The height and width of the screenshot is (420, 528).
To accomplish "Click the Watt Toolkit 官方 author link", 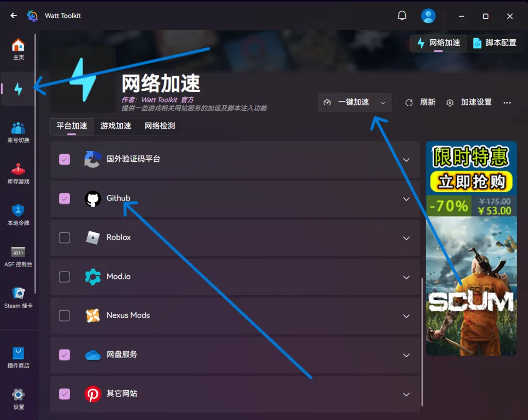I will pos(168,100).
